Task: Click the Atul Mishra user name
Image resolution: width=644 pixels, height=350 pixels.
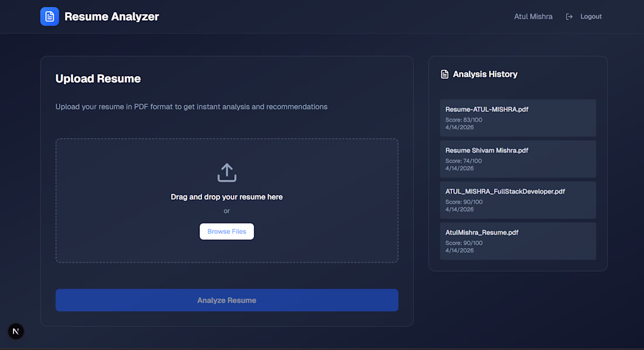Action: [533, 16]
